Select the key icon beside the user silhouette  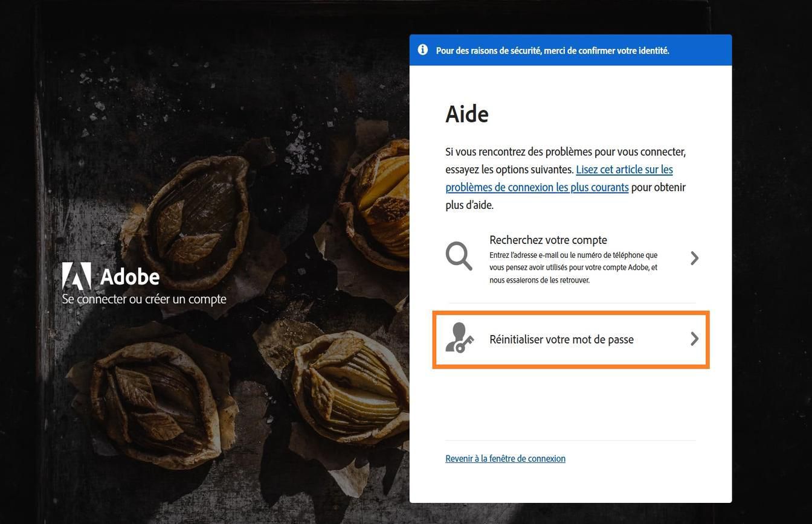click(466, 345)
